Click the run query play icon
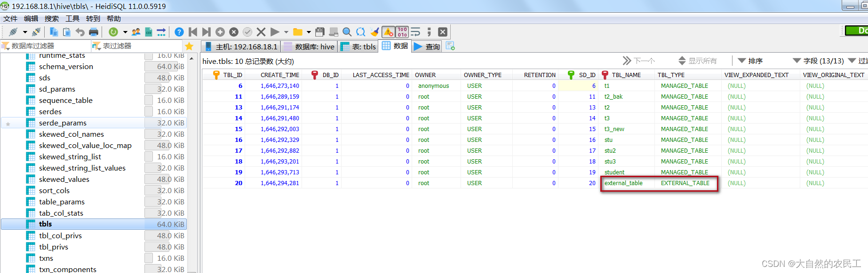This screenshot has width=868, height=273. click(x=275, y=32)
